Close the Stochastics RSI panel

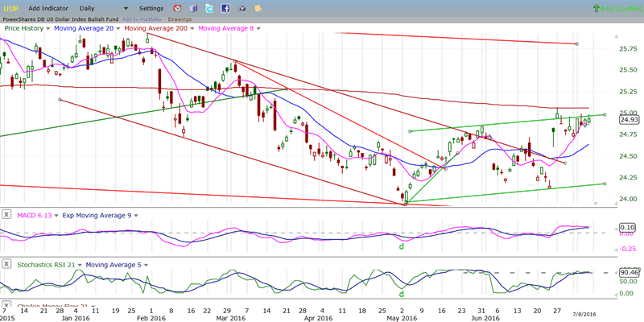click(6, 264)
